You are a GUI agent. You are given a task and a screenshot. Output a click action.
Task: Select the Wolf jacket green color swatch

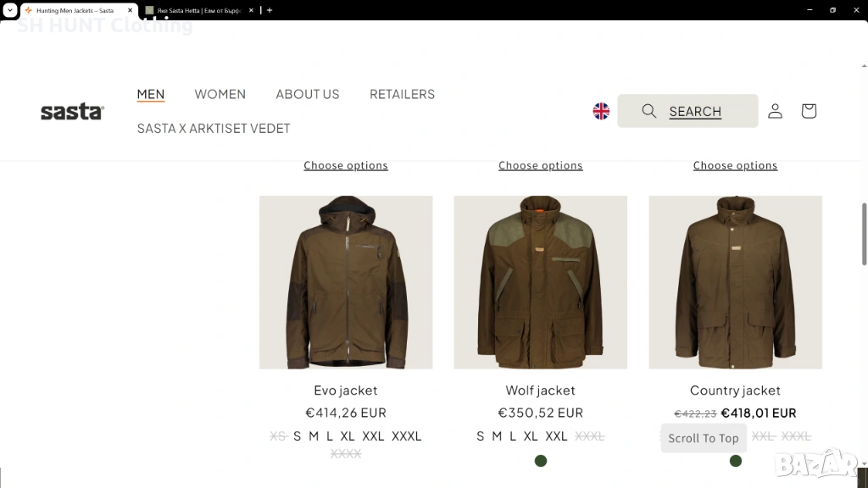pyautogui.click(x=541, y=461)
